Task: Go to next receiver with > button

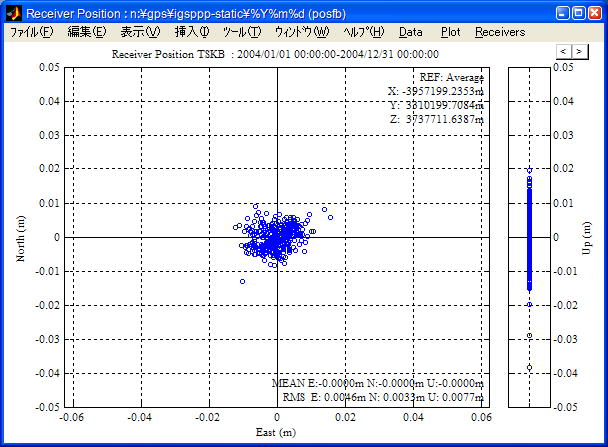Action: [580, 51]
